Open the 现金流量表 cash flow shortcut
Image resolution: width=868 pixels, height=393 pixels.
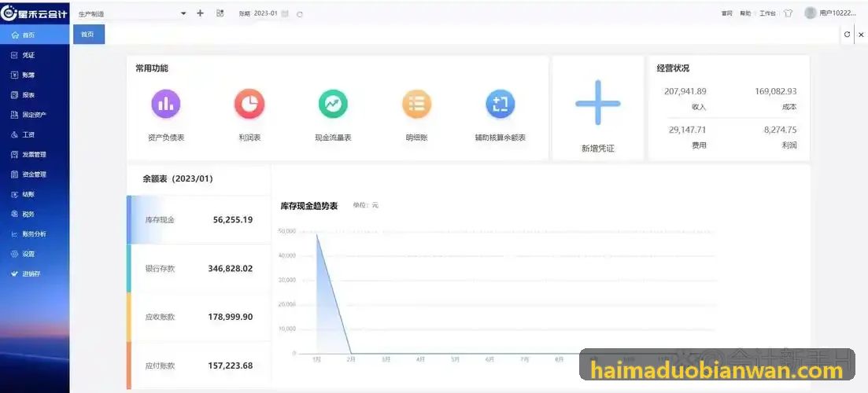pyautogui.click(x=333, y=116)
